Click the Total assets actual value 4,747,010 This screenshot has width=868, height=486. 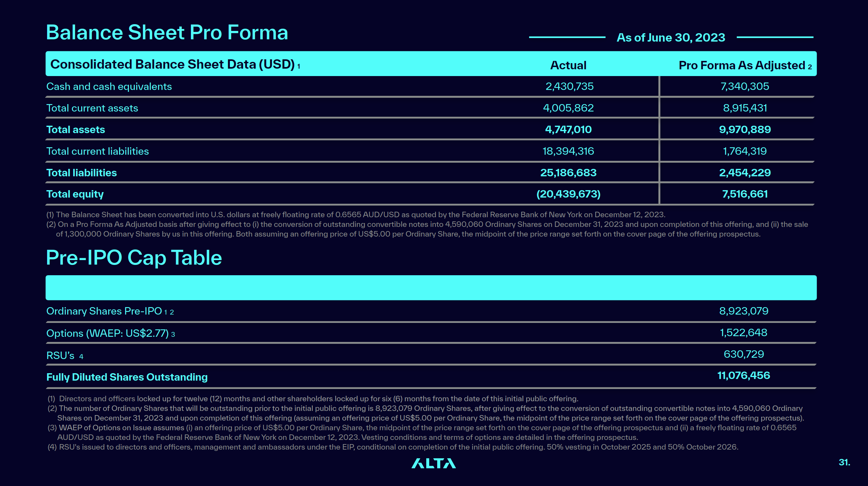tap(568, 129)
